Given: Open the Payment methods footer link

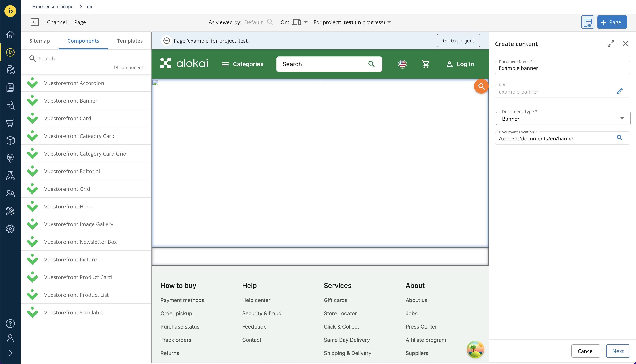Looking at the screenshot, I should [x=182, y=300].
